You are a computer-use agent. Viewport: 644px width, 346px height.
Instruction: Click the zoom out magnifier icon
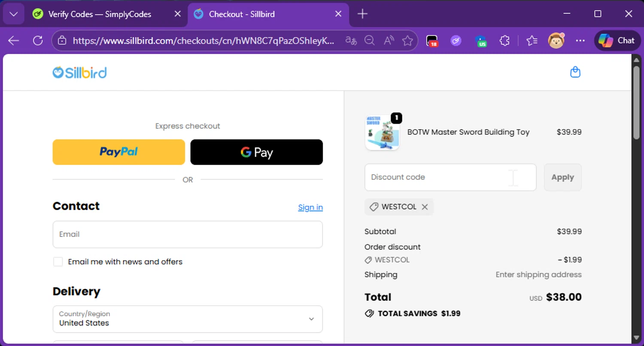(370, 41)
